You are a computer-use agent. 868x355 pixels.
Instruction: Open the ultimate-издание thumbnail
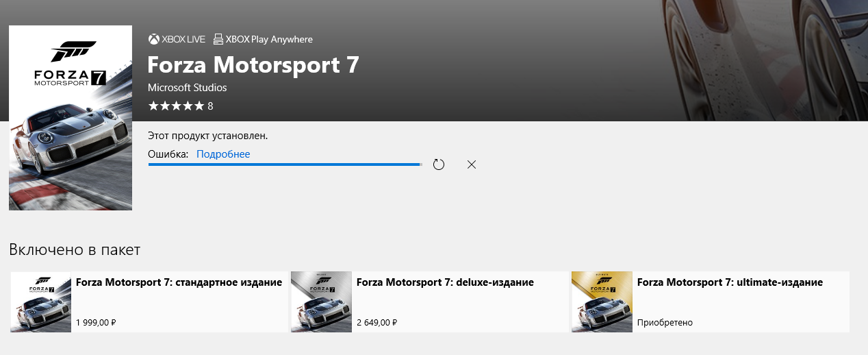(x=602, y=302)
